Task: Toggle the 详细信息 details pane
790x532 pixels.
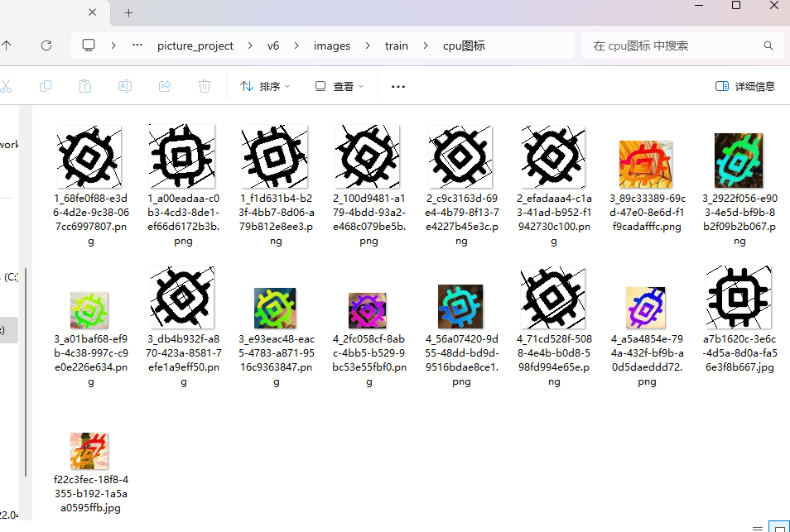Action: [744, 86]
